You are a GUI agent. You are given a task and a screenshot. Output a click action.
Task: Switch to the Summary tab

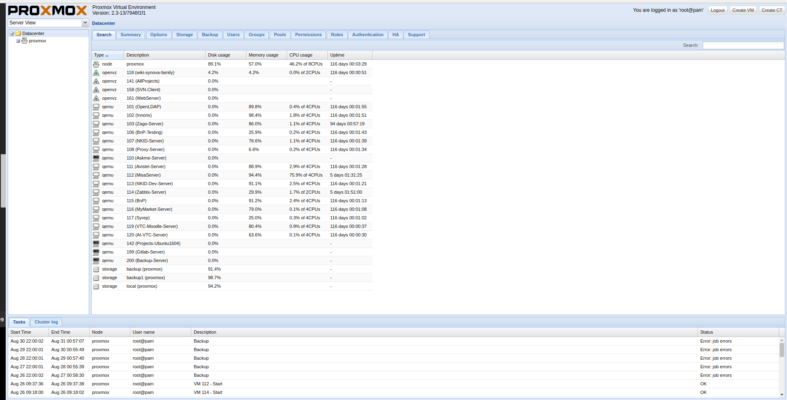[130, 34]
